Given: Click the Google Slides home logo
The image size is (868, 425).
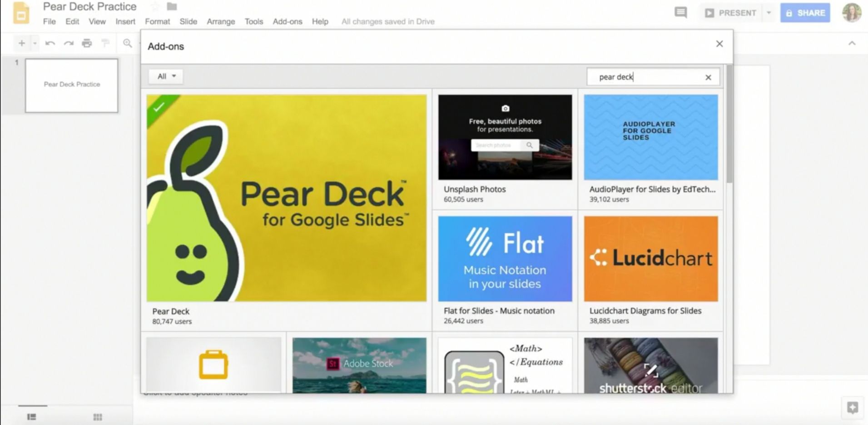Looking at the screenshot, I should coord(21,12).
